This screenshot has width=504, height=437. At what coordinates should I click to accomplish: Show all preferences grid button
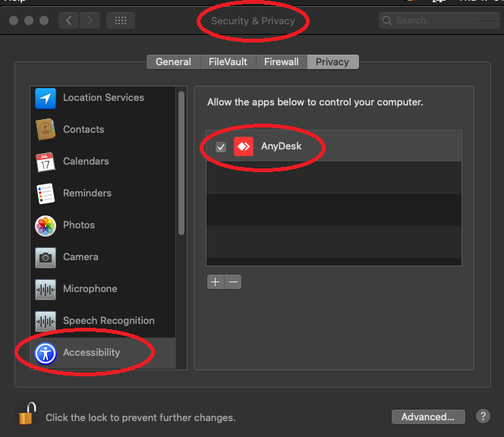tap(121, 20)
